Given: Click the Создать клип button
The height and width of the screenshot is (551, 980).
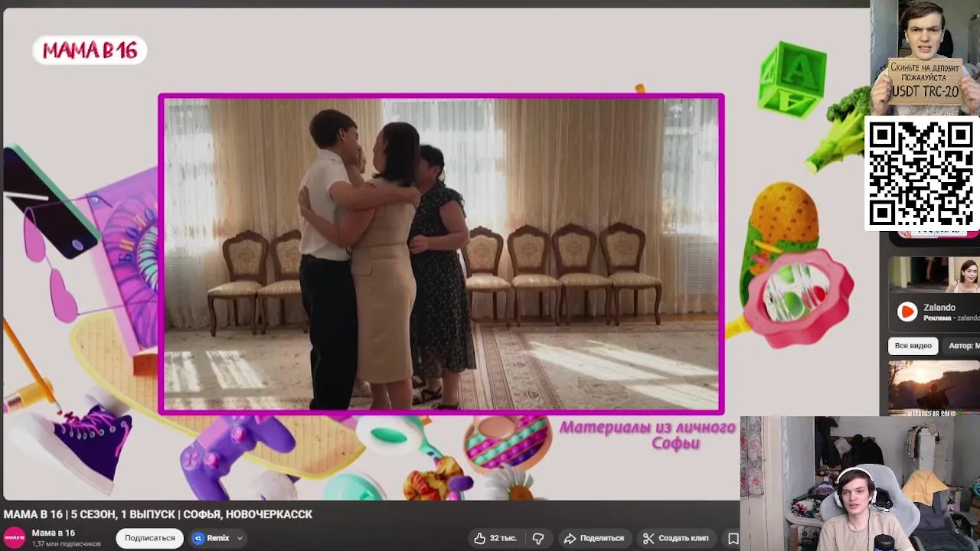Looking at the screenshot, I should (x=675, y=538).
